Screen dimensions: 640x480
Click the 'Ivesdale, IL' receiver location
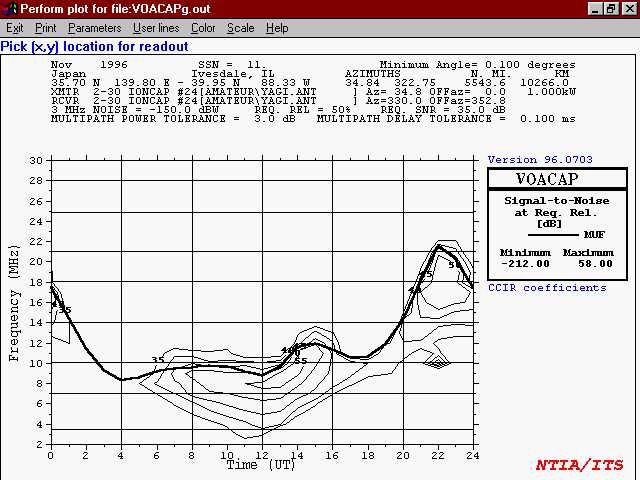(x=231, y=74)
